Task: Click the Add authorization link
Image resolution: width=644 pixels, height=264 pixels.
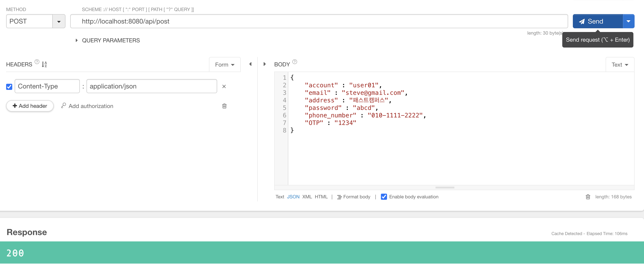Action: click(x=87, y=106)
